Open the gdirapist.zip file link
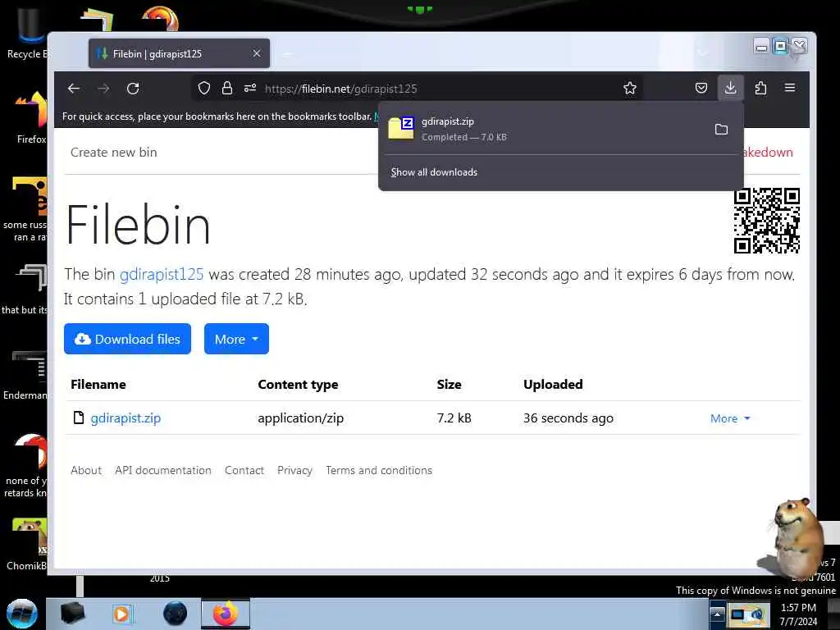Image resolution: width=840 pixels, height=630 pixels. [126, 418]
